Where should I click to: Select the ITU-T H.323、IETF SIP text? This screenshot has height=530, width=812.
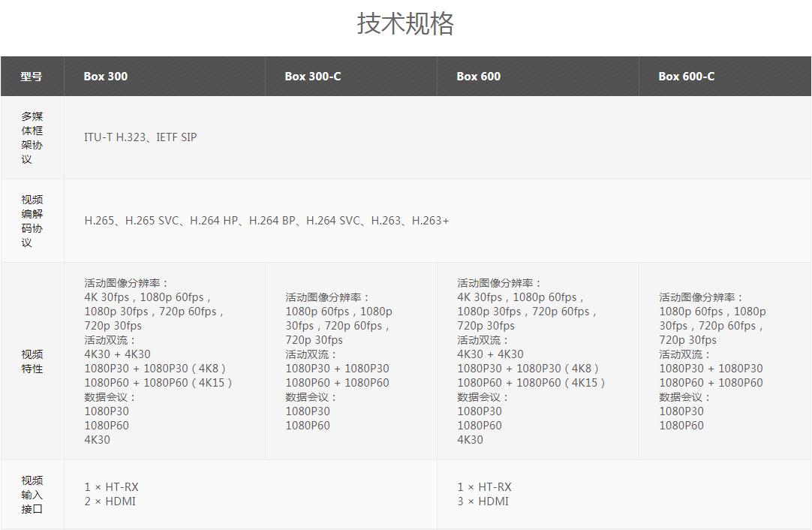click(140, 137)
